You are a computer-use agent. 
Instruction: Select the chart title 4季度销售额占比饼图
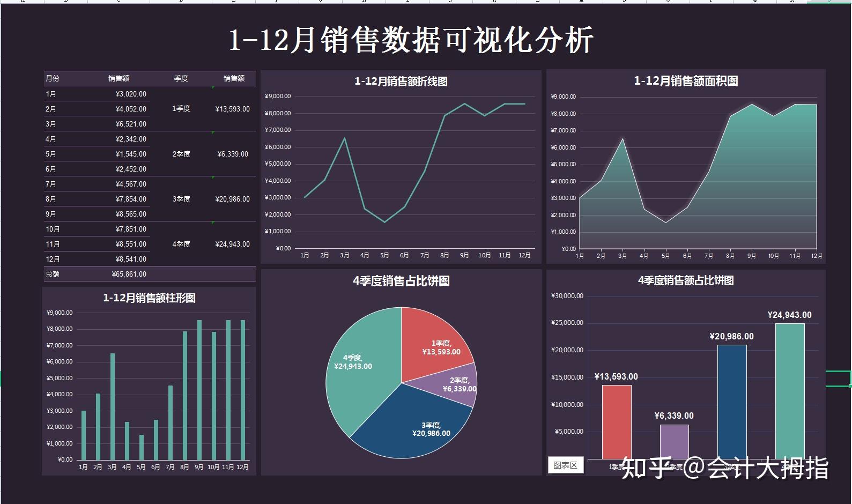[686, 280]
